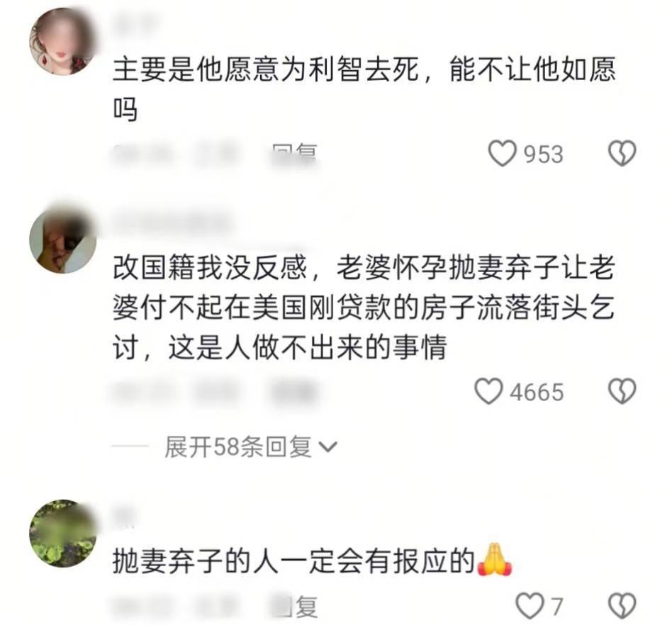Screen dimensions: 672x625
Task: Open first commenter's avatar with woman portrait
Action: pyautogui.click(x=62, y=41)
